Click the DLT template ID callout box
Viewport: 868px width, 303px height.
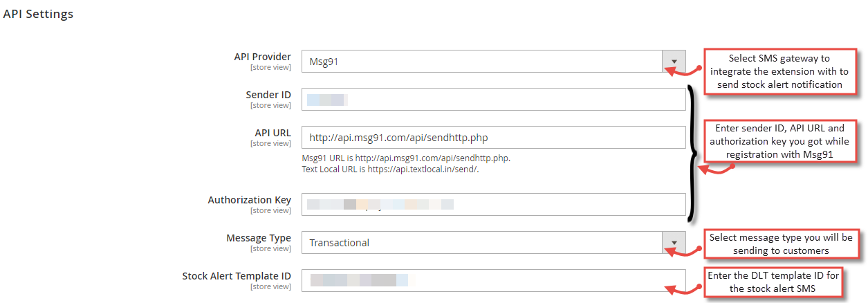point(773,282)
